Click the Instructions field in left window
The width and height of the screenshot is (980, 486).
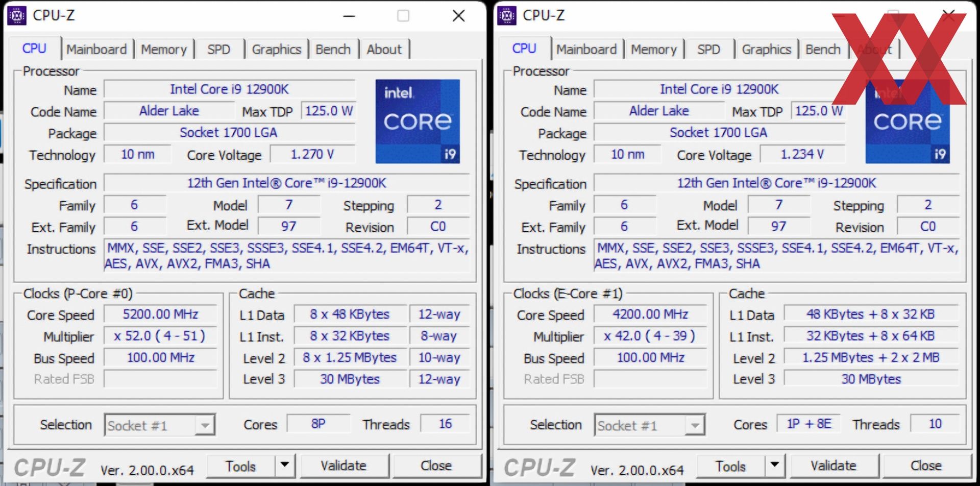coord(287,256)
